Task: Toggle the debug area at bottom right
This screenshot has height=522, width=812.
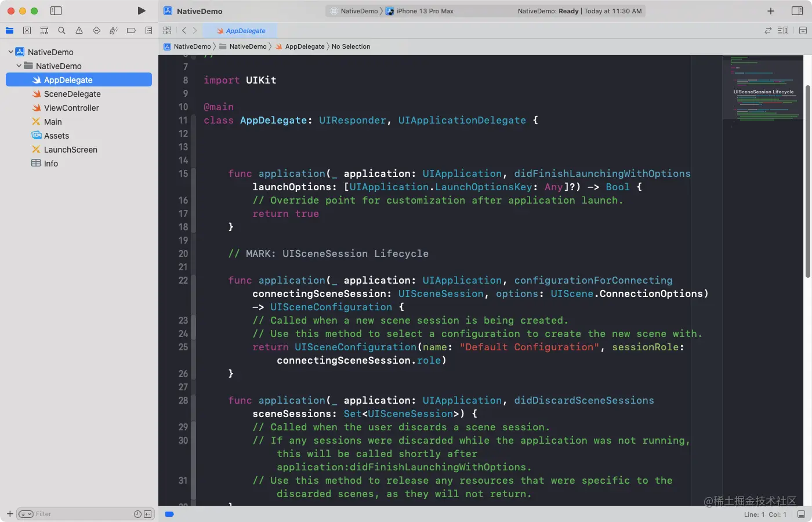Action: 801,514
